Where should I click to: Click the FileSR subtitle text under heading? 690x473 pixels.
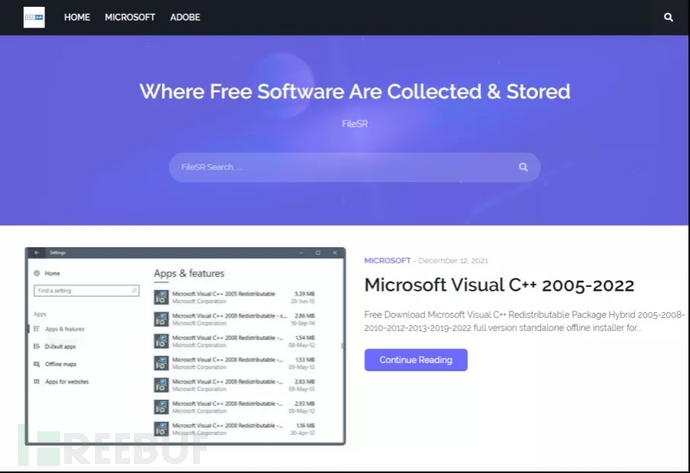tap(355, 124)
